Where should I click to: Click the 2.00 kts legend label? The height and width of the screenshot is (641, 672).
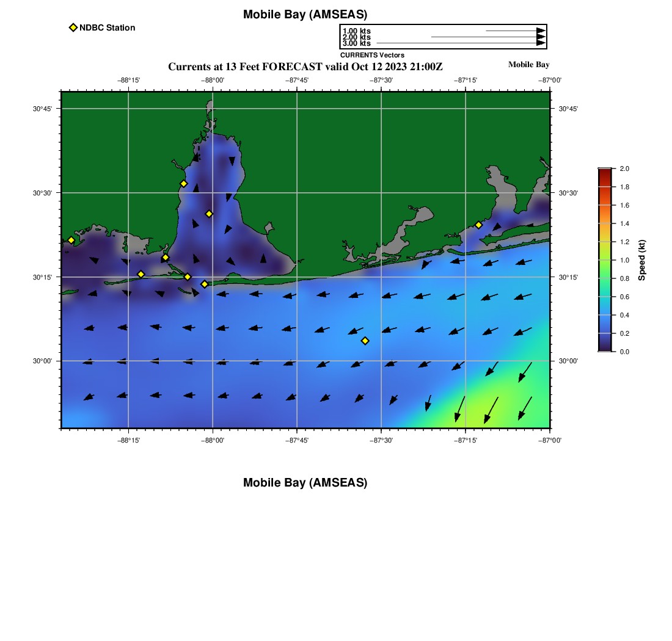pos(356,37)
